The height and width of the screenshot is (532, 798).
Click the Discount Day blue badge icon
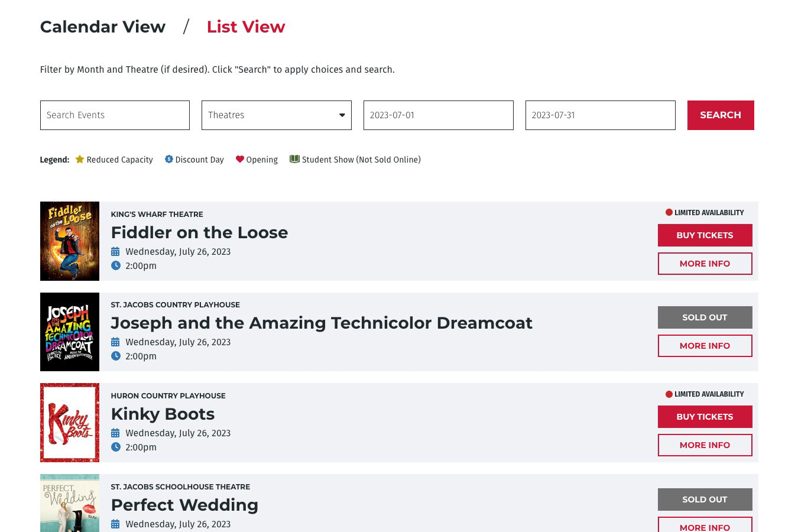pyautogui.click(x=168, y=160)
